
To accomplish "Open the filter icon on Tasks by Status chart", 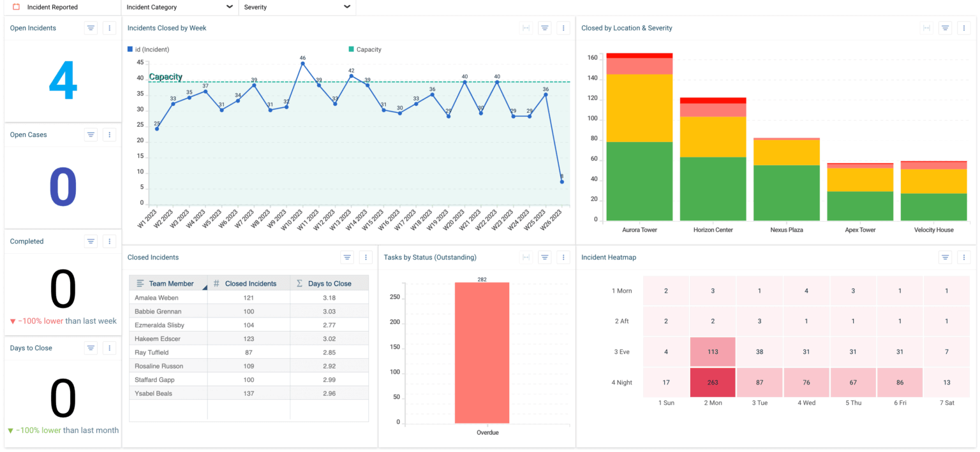I will [544, 257].
